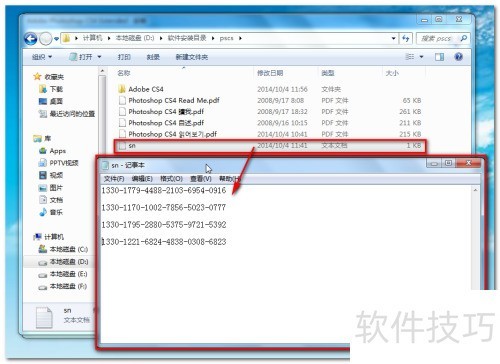Open the 音乐 library

(x=51, y=212)
